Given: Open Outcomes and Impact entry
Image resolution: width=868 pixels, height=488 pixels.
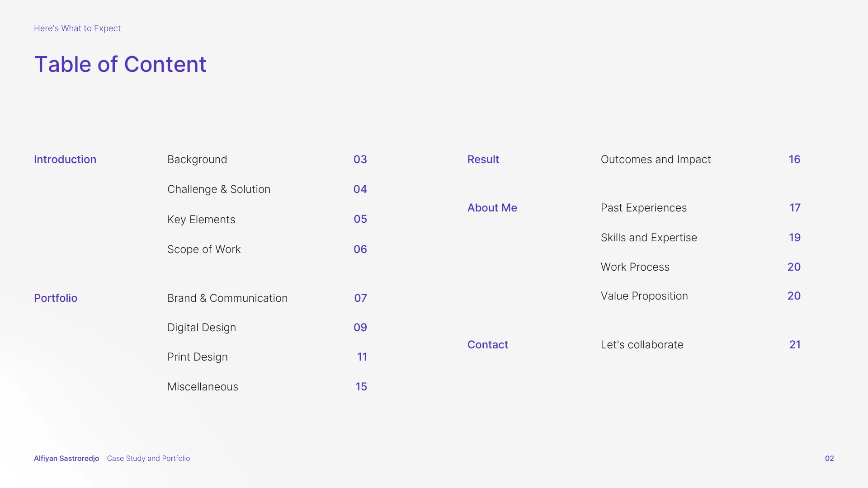Looking at the screenshot, I should coord(656,160).
